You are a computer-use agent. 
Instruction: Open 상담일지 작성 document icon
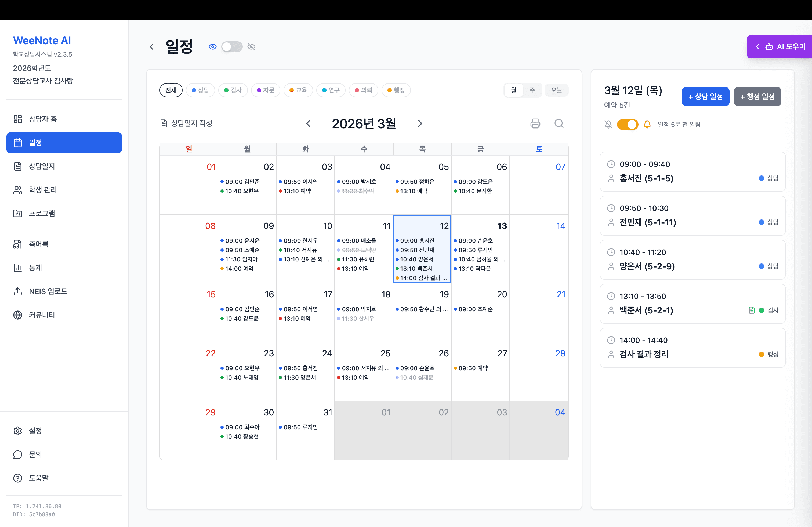click(x=164, y=123)
